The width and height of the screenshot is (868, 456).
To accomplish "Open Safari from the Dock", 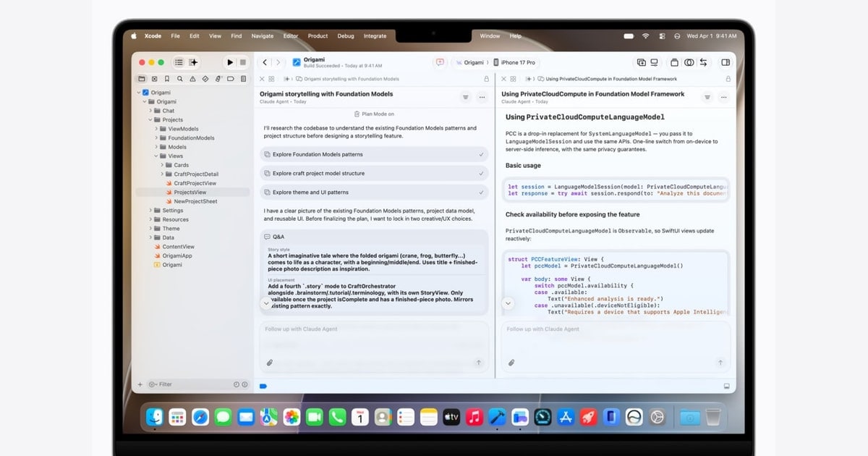I will tap(200, 417).
